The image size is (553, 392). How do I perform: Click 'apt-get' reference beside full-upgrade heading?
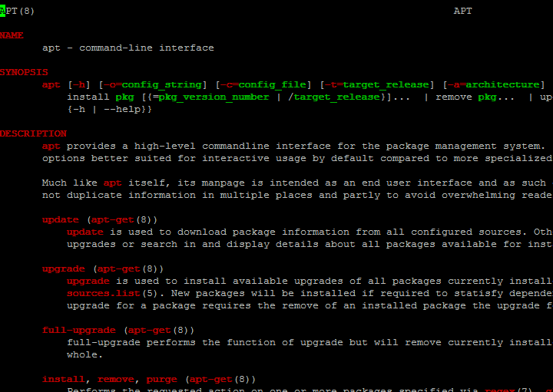(x=150, y=331)
